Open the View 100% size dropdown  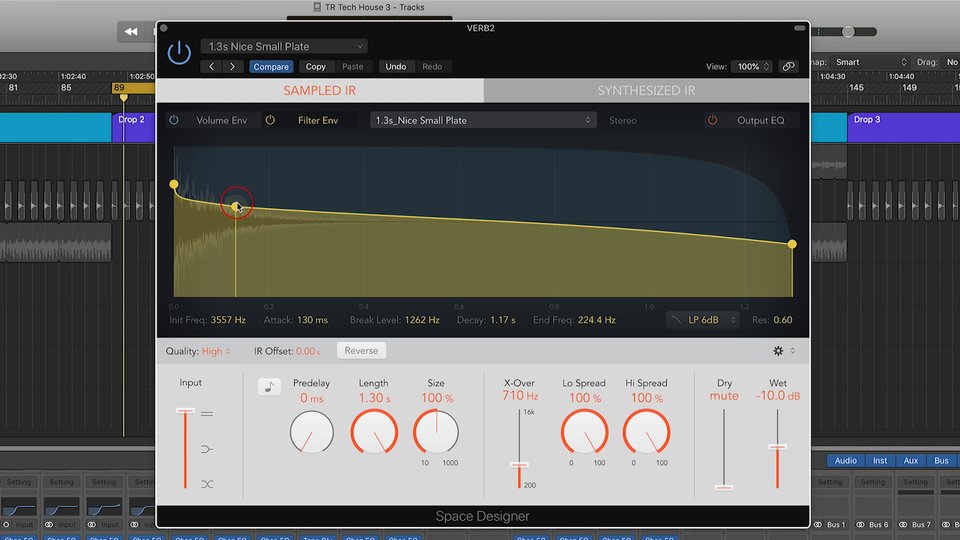click(752, 67)
